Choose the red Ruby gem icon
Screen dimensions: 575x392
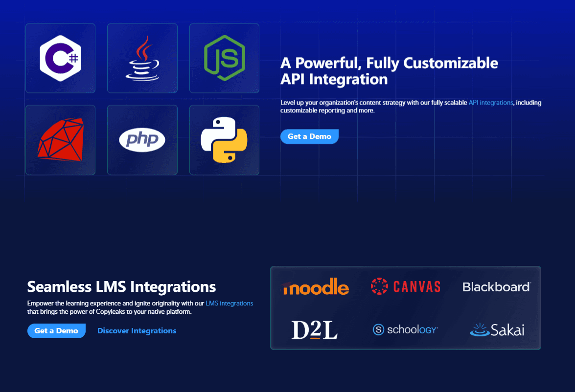tap(60, 140)
